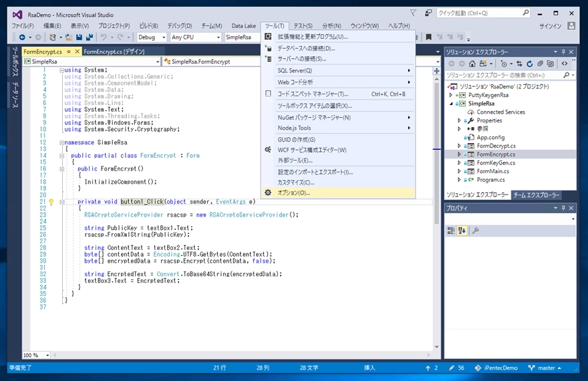This screenshot has width=588, height=381.
Task: Click the editor scroll-down arrow
Action: click(436, 347)
